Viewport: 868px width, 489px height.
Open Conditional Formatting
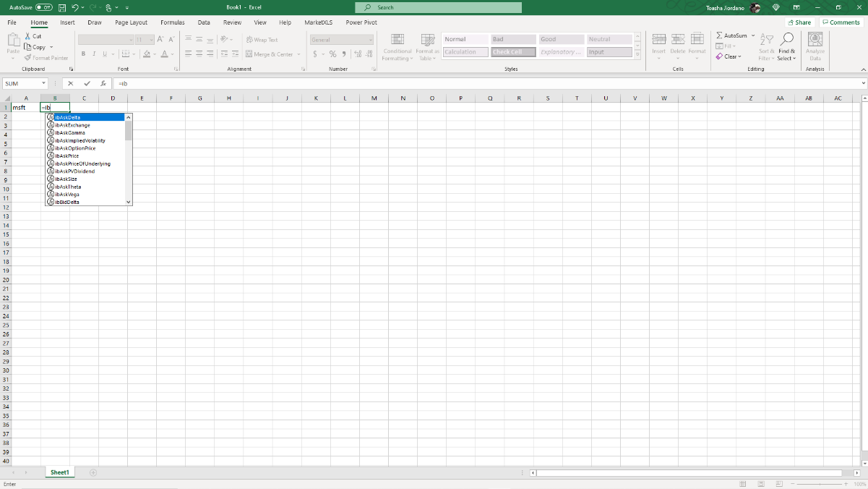pos(397,46)
